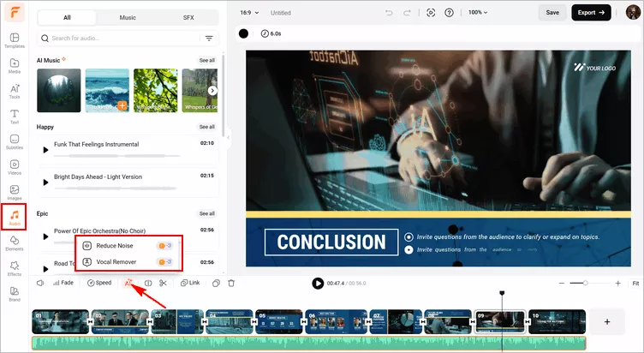Select the green leaves AI Music thumbnail
The image size is (644, 353).
pyautogui.click(x=156, y=91)
